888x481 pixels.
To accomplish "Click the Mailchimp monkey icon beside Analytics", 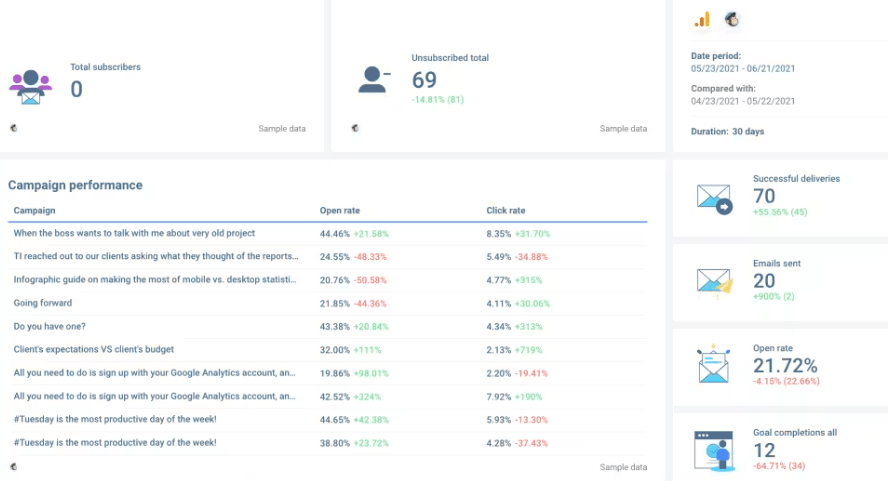I will point(732,20).
